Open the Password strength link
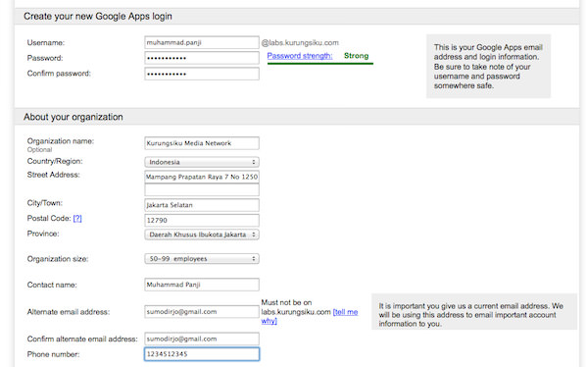 point(300,56)
